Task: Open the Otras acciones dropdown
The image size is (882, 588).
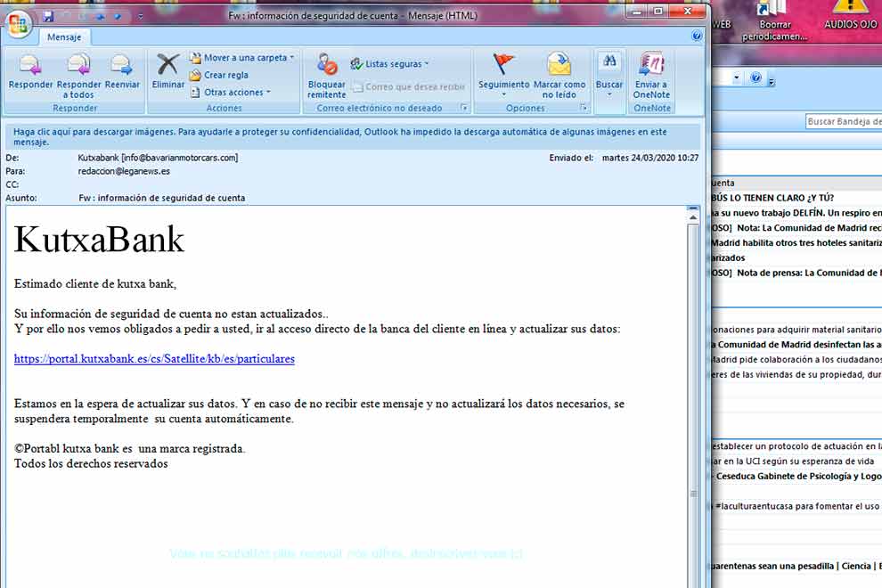Action: pyautogui.click(x=237, y=93)
